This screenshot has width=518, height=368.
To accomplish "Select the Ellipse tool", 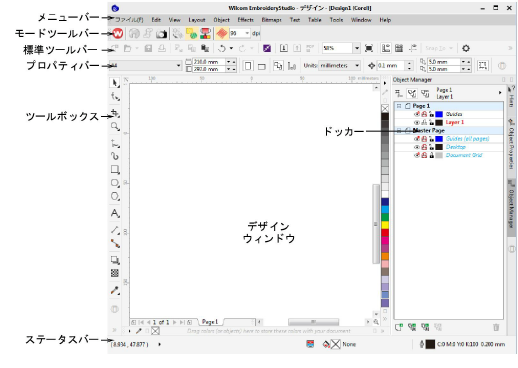I will click(x=115, y=183).
